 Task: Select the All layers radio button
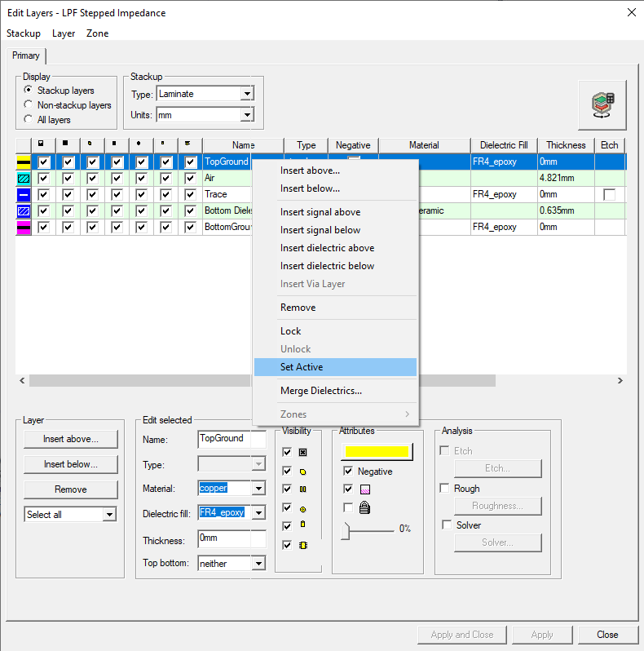(29, 119)
